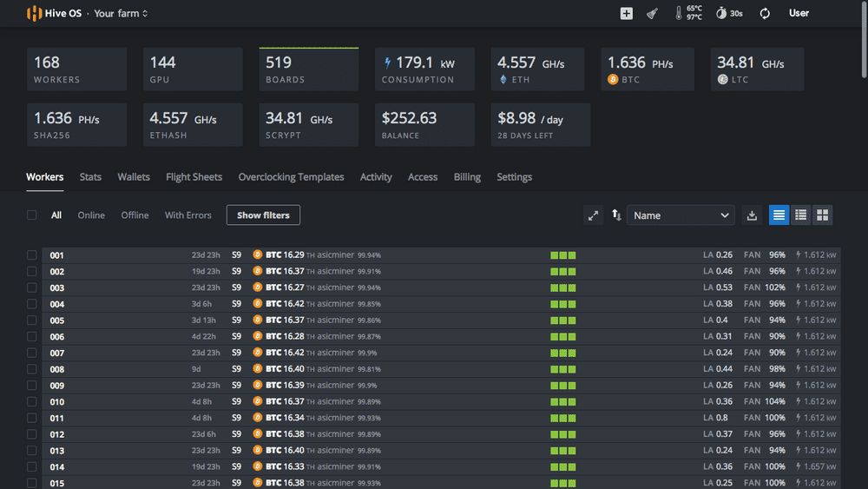Click the green board status squares in row 008
868x489 pixels.
click(563, 369)
